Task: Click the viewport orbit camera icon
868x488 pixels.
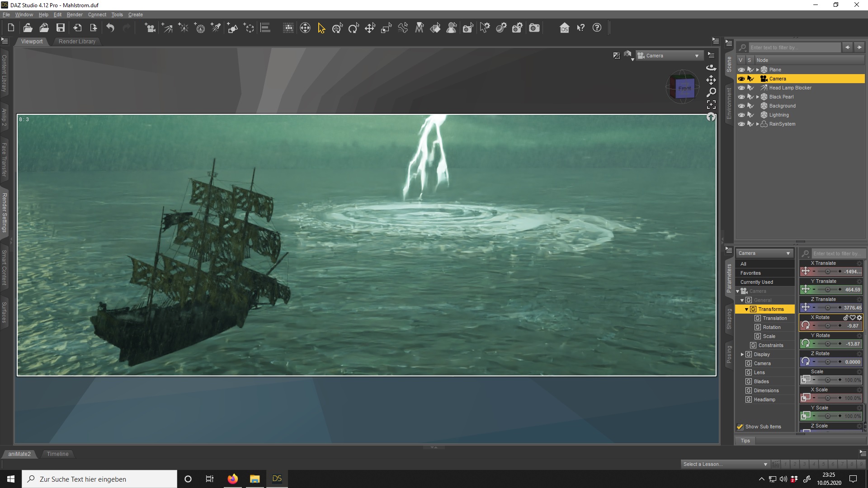Action: [711, 67]
